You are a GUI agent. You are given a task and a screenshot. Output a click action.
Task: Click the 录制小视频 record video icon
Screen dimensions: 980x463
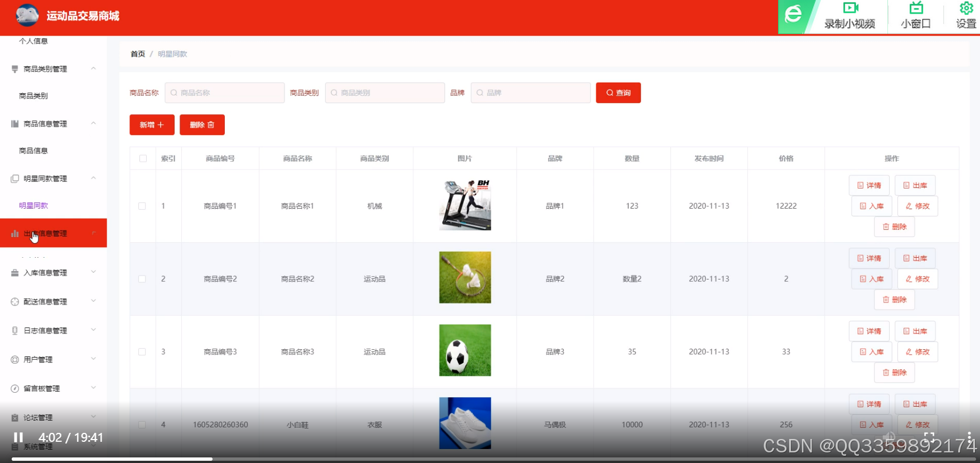click(x=850, y=8)
